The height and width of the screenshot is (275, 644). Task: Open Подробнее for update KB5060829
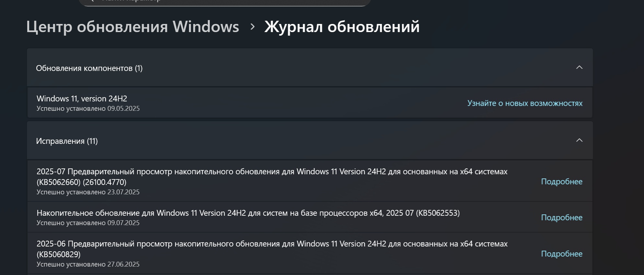[561, 254]
